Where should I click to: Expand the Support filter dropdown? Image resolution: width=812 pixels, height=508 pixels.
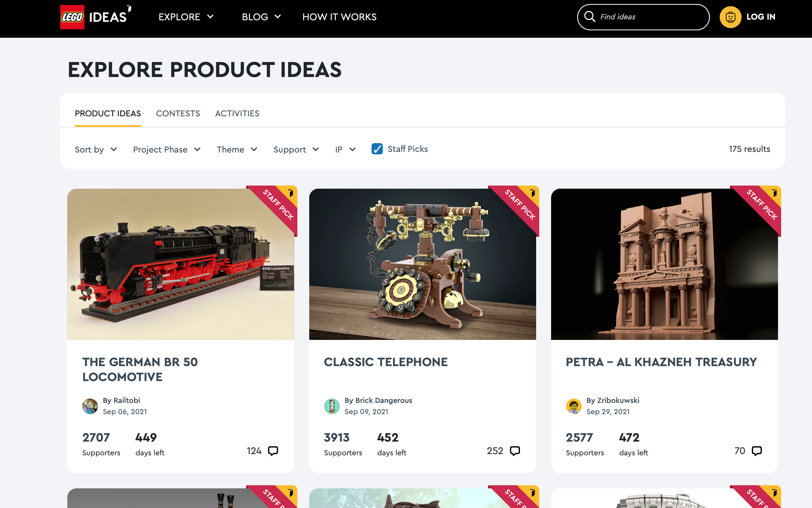(x=296, y=149)
